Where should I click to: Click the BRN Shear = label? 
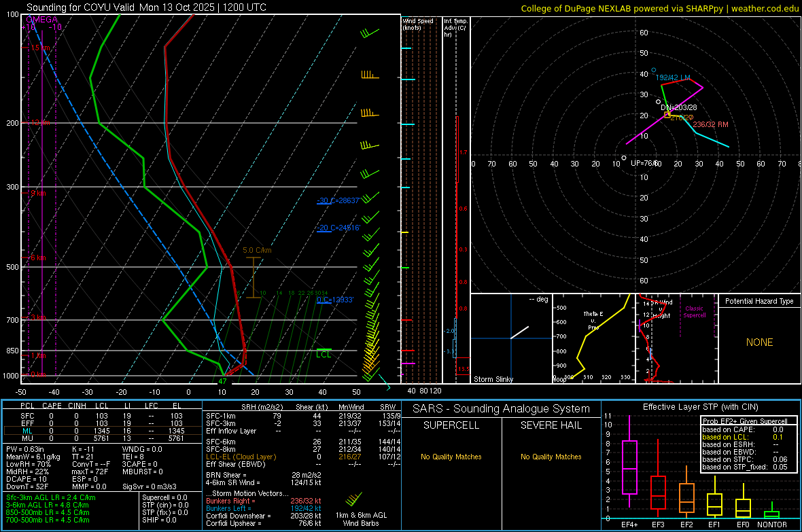pos(226,475)
